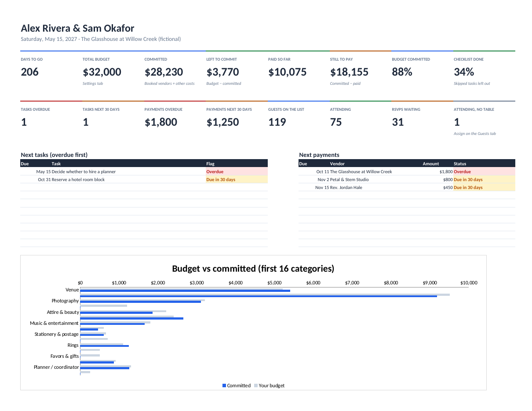
Task: Select the $5,000 axis tick label
Action: [x=274, y=283]
